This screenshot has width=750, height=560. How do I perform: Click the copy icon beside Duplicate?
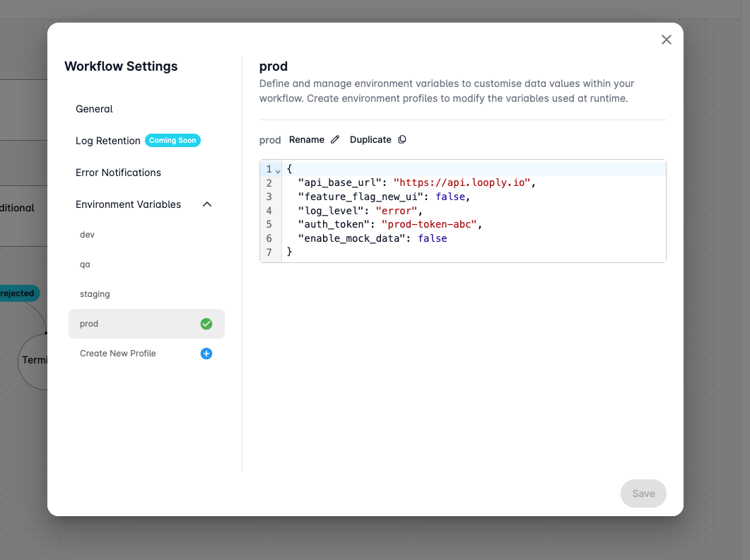[x=402, y=140]
